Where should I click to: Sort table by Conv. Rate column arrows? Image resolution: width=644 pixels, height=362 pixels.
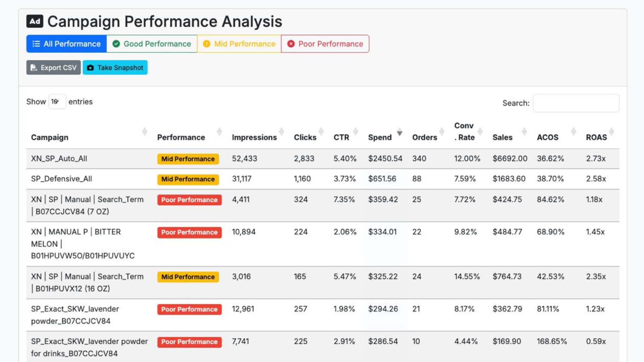pos(480,131)
